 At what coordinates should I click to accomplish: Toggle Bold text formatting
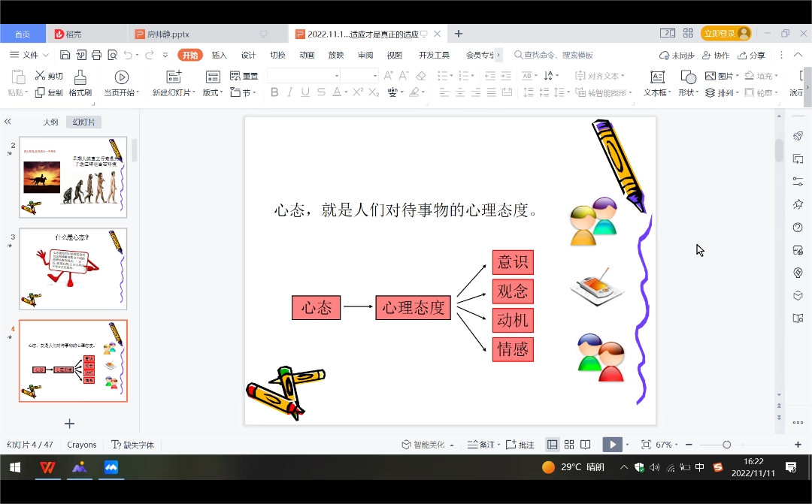tap(274, 92)
